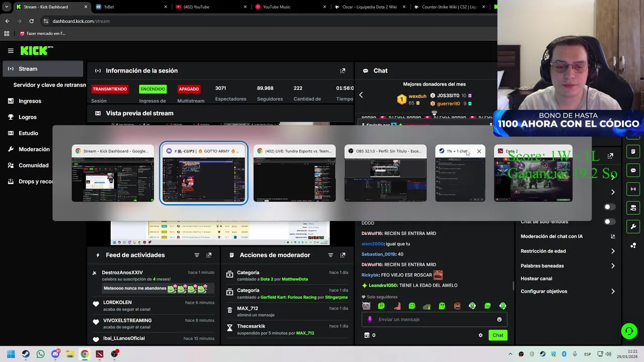Open the Windows Start menu
Screen dimensions: 644x362
(x=11, y=354)
